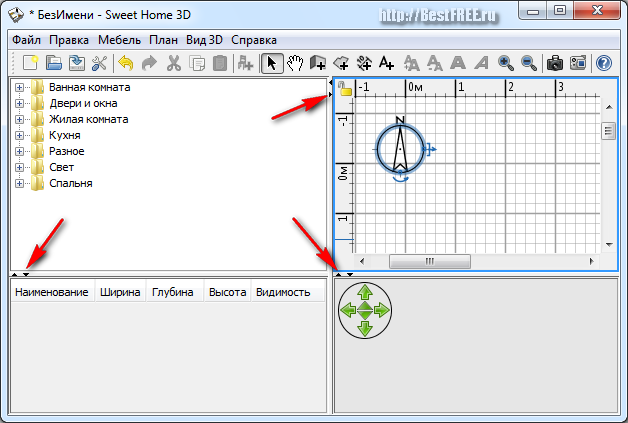
Task: Expand the Ванная комната category
Action: (19, 87)
